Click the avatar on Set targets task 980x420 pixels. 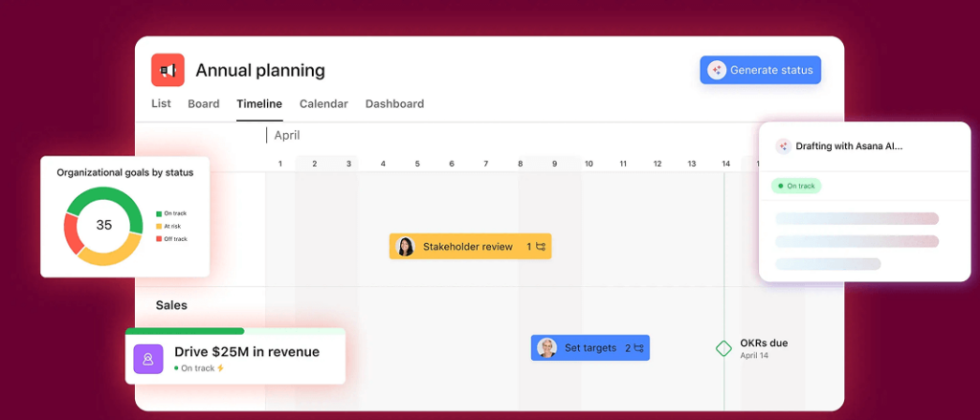tap(546, 348)
